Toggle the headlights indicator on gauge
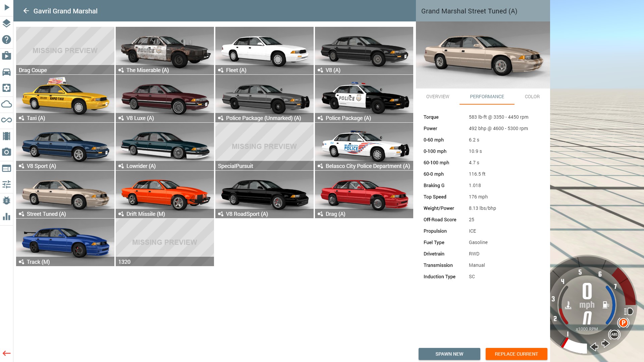The height and width of the screenshot is (362, 644). 628,311
